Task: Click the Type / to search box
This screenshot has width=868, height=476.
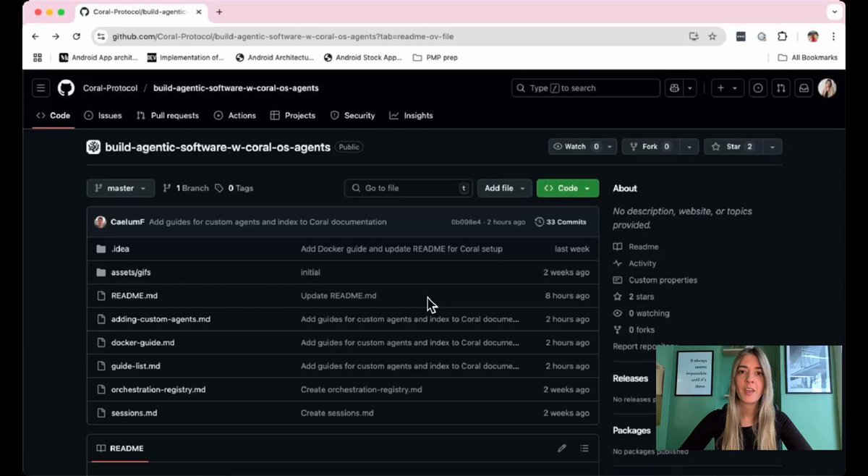Action: coord(586,88)
